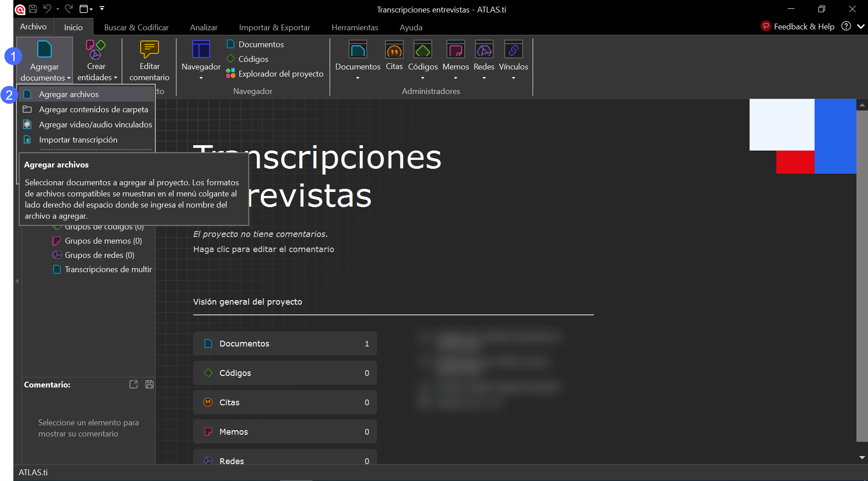Open the quick access toolbar customize arrow
Screen dimensions: 868x481
coord(102,8)
